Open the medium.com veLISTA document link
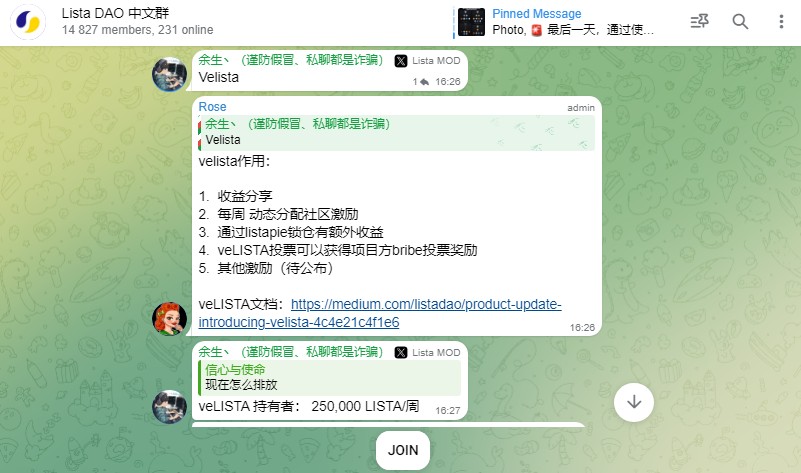 coord(380,313)
